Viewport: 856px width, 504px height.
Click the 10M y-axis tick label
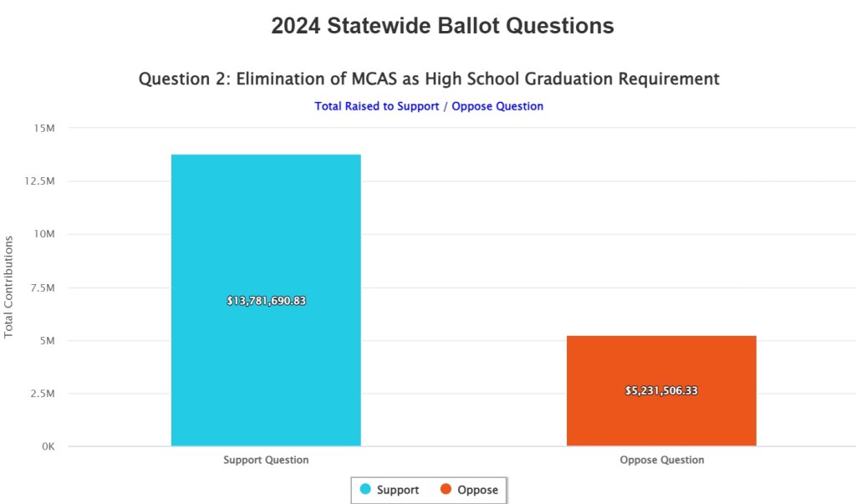tap(44, 234)
